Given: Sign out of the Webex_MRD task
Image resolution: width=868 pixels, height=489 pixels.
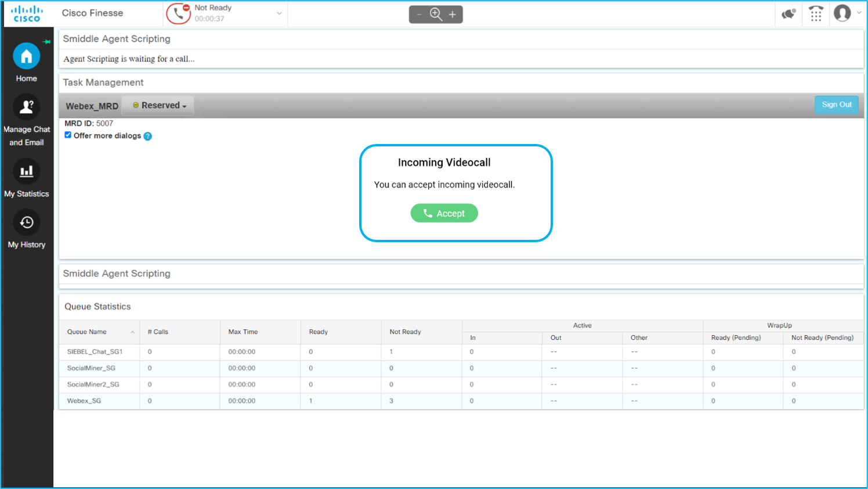Looking at the screenshot, I should point(836,105).
